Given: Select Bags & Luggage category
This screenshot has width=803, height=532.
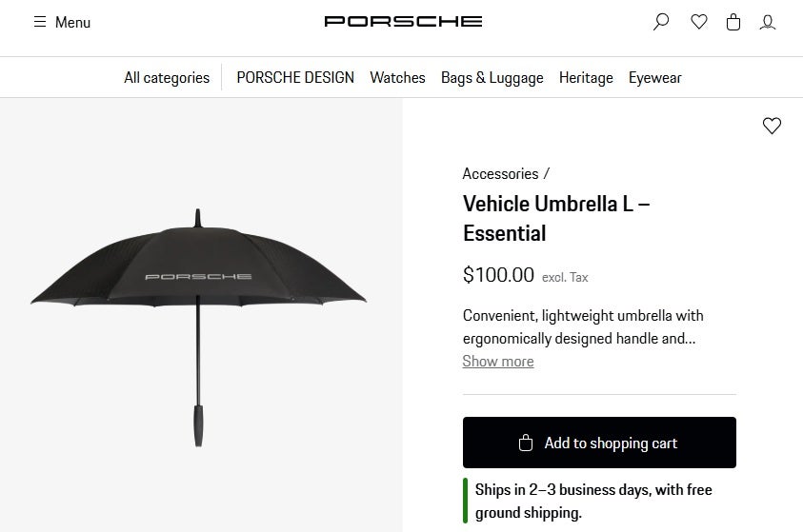Looking at the screenshot, I should coord(492,78).
